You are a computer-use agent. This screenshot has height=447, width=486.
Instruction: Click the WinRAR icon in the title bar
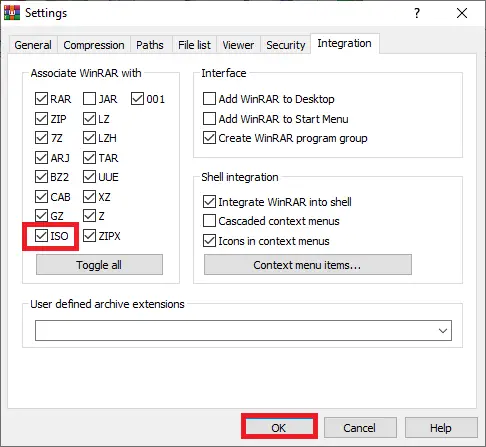pyautogui.click(x=12, y=13)
